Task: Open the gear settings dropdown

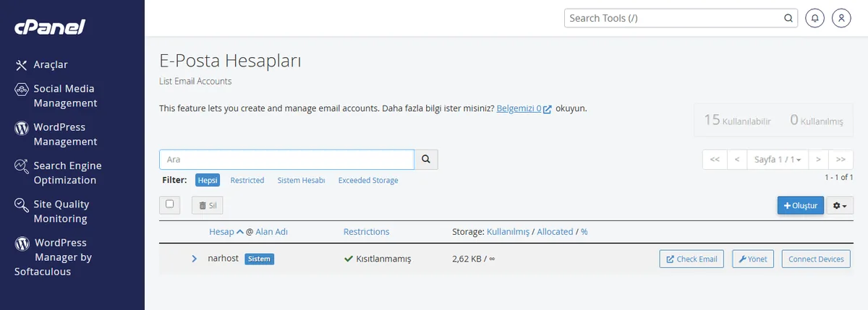Action: click(839, 206)
